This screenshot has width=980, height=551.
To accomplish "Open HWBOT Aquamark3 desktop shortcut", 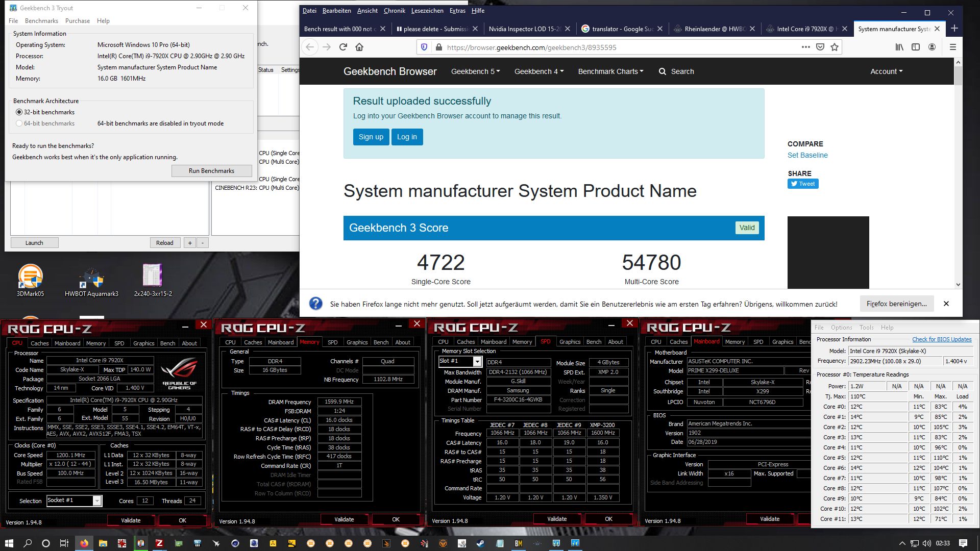I will [x=91, y=281].
